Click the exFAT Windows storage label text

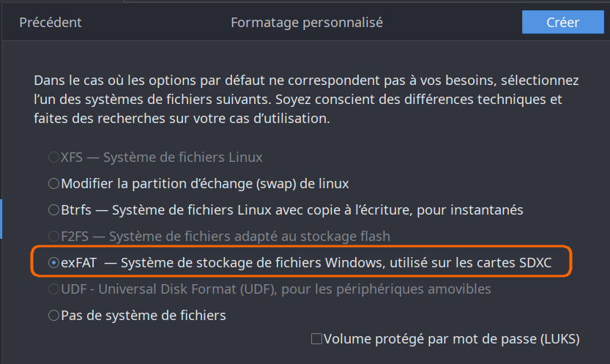[308, 263]
